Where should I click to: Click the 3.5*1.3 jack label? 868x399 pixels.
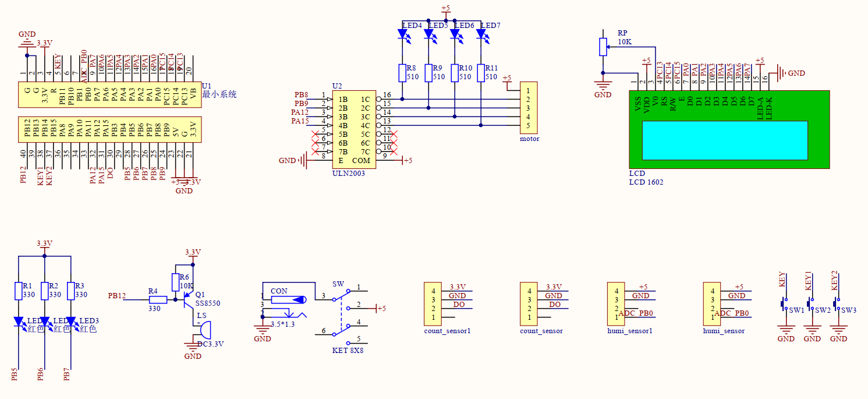tap(283, 324)
